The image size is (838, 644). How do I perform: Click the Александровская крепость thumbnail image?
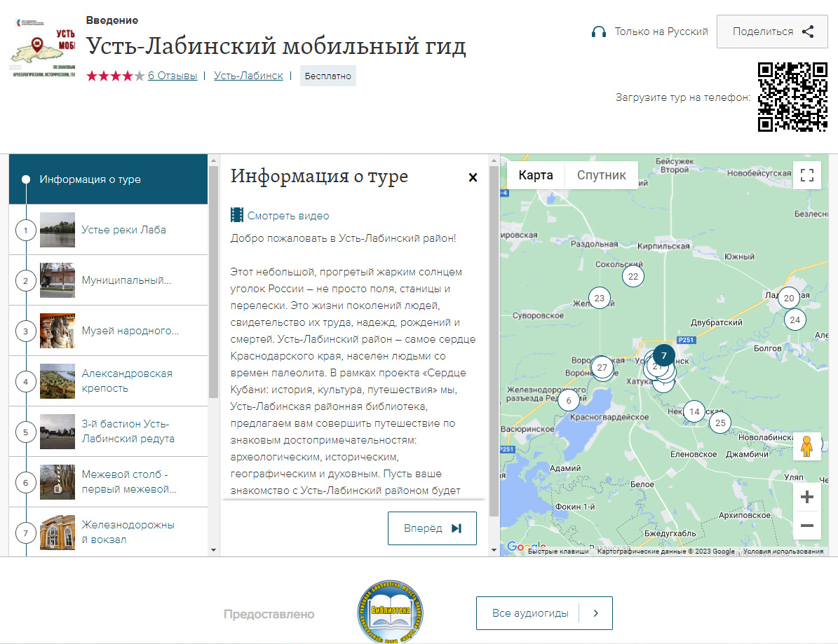(58, 381)
